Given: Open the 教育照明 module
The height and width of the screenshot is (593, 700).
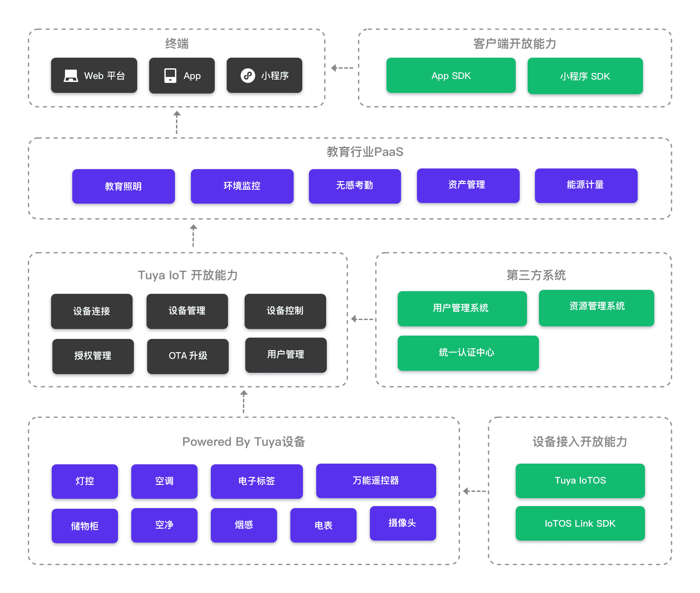Looking at the screenshot, I should click(123, 186).
